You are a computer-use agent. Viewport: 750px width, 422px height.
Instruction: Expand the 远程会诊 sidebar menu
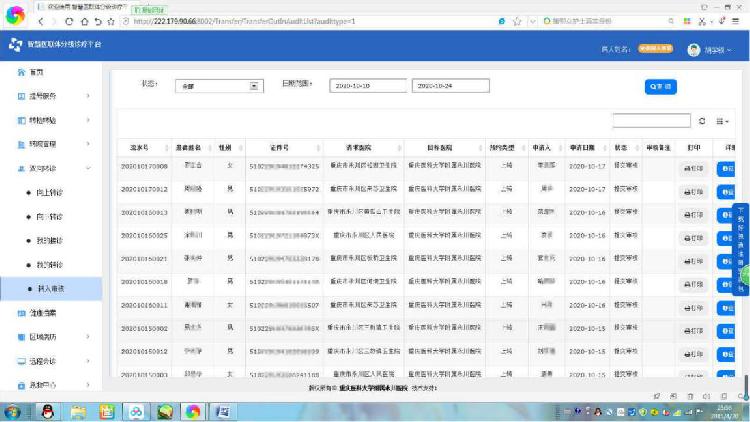[51, 361]
